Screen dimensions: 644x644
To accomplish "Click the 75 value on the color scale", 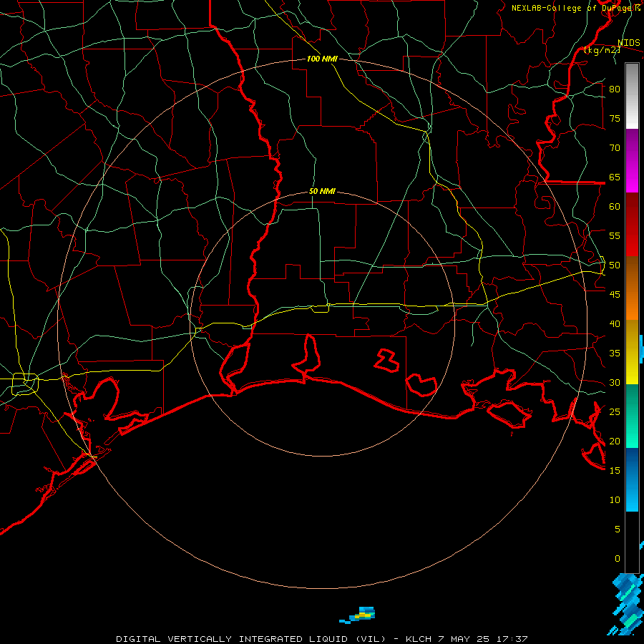I will pos(615,119).
